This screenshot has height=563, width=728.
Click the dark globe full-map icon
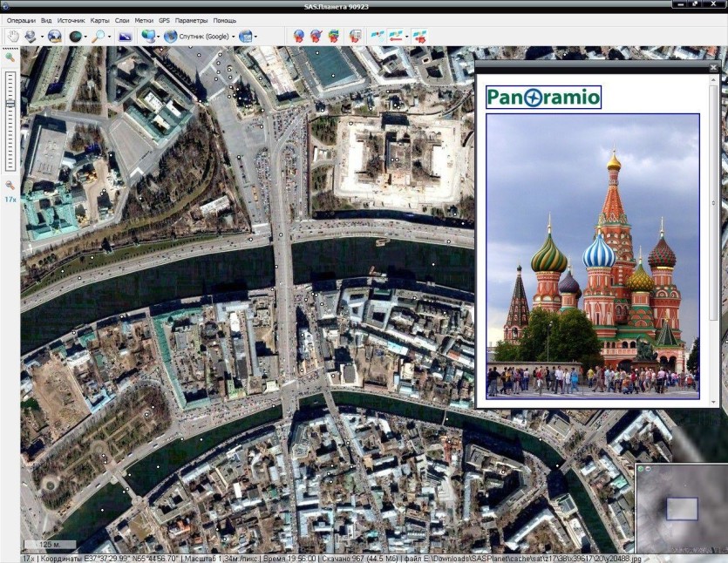point(76,37)
